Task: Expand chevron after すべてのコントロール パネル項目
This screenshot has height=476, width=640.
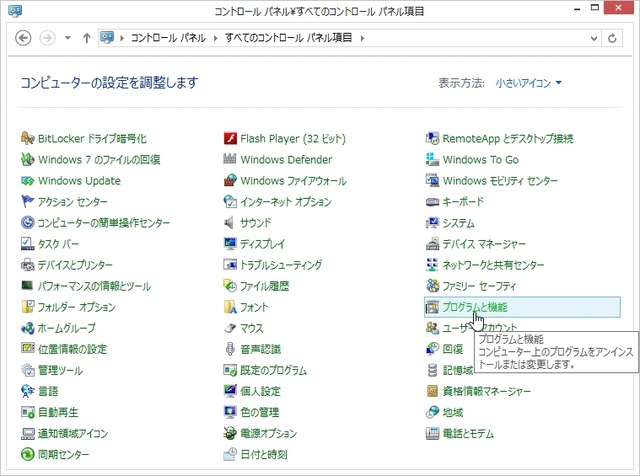Action: pyautogui.click(x=362, y=38)
